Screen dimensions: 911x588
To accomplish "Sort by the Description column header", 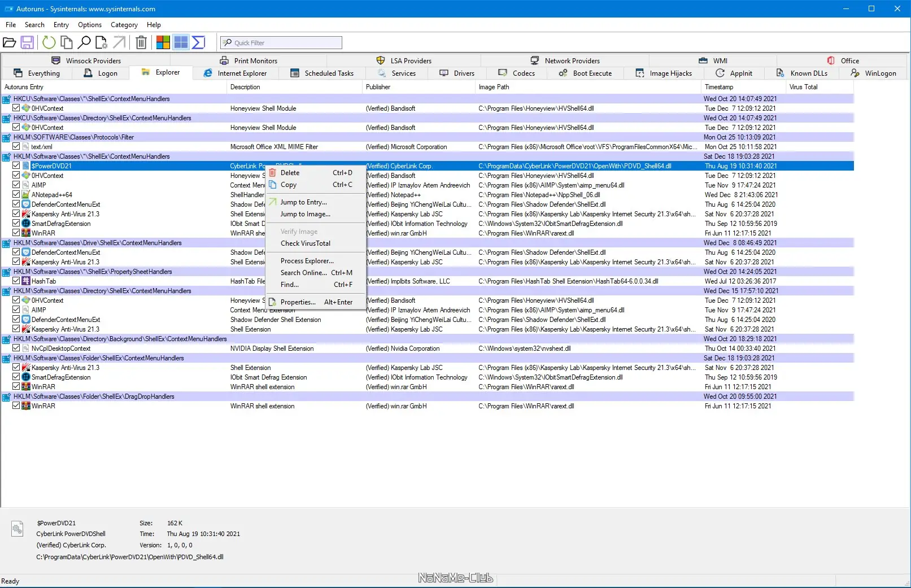I will [x=294, y=87].
